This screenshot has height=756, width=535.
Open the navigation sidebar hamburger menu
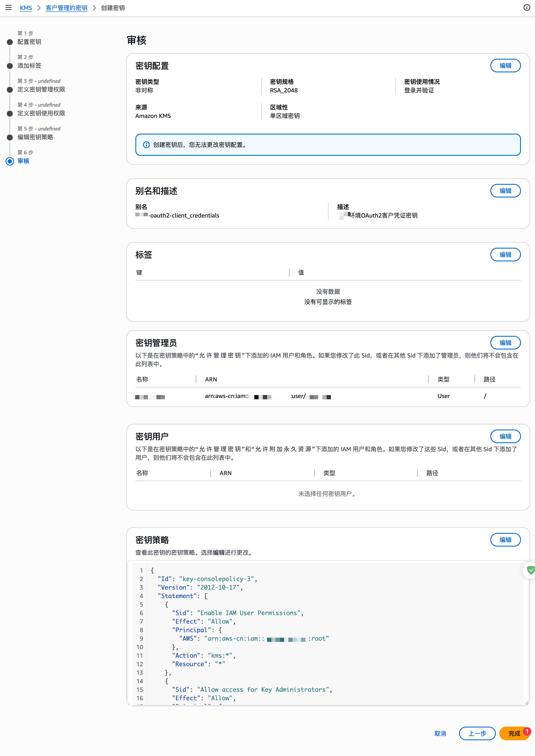point(9,8)
